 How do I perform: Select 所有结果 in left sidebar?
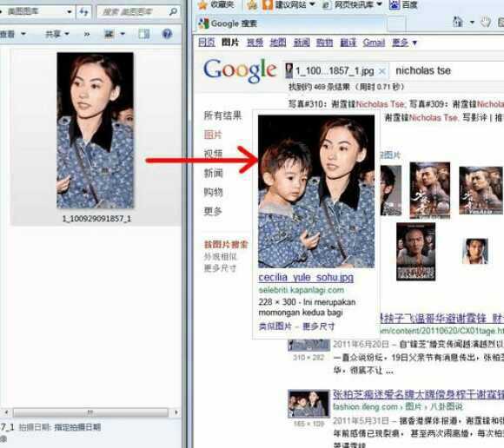click(x=222, y=115)
